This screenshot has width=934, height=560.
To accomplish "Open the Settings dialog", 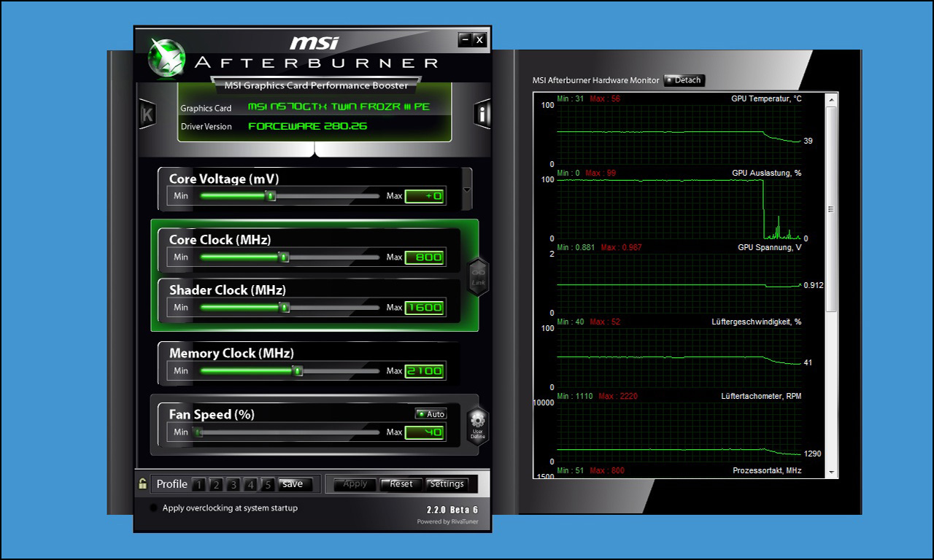I will pyautogui.click(x=447, y=484).
